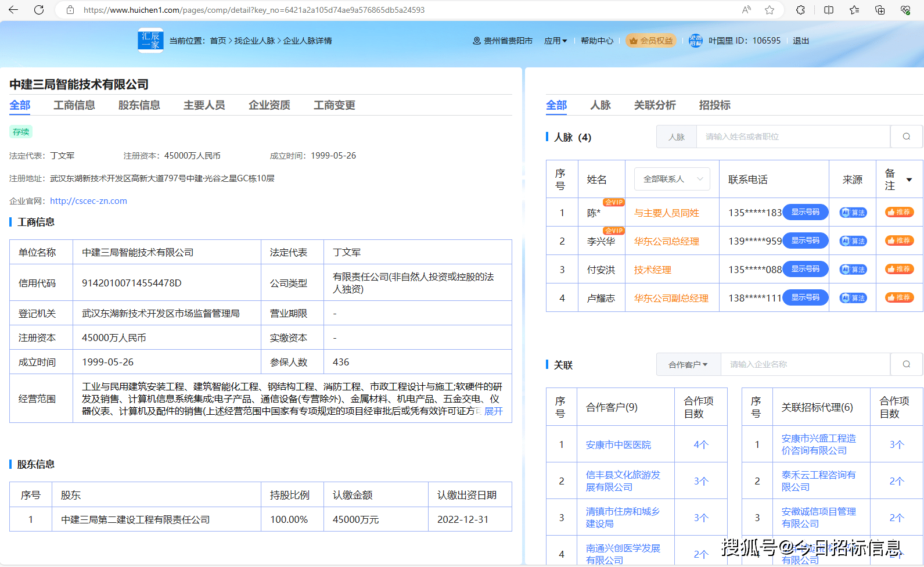This screenshot has width=924, height=567.
Task: Open collections icon in browser toolbar
Action: point(880,10)
